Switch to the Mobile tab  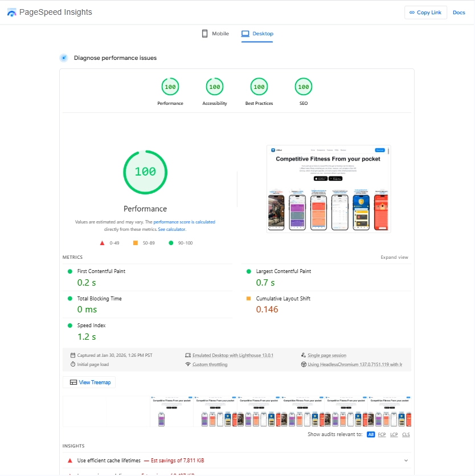click(215, 33)
